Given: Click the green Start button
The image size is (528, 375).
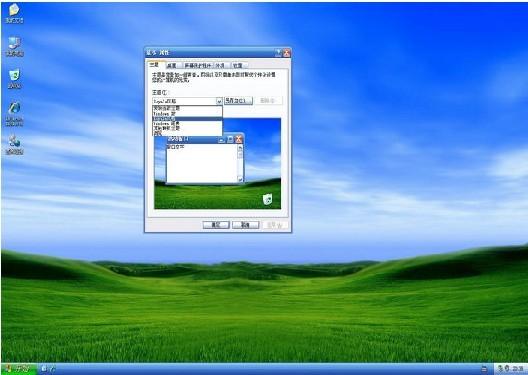Looking at the screenshot, I should 19,369.
